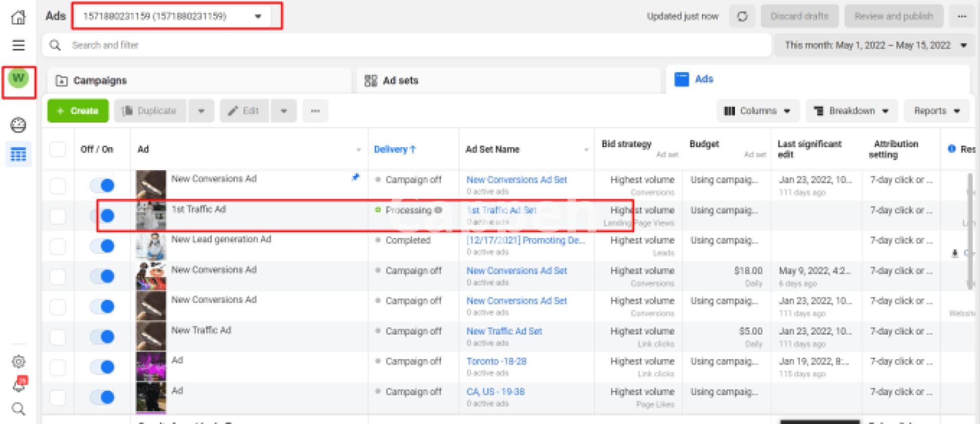Check the box for New Lead generation Ad
980x424 pixels.
58,246
